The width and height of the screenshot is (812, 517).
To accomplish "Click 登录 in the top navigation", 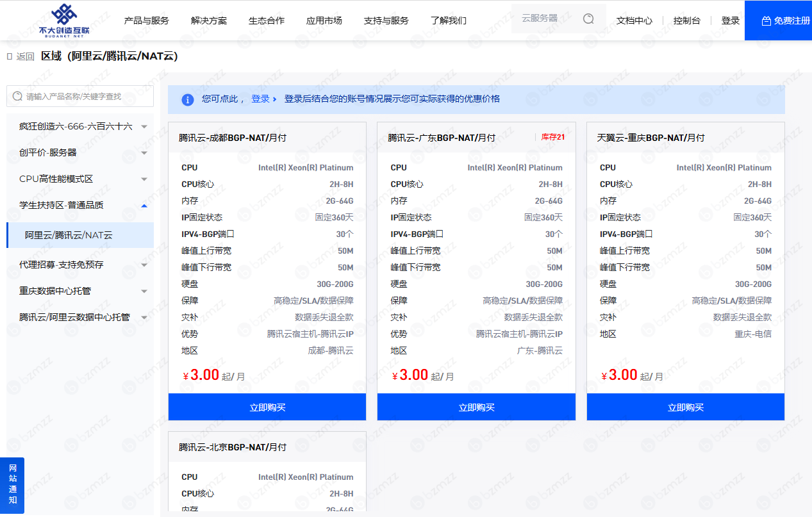I will [731, 21].
